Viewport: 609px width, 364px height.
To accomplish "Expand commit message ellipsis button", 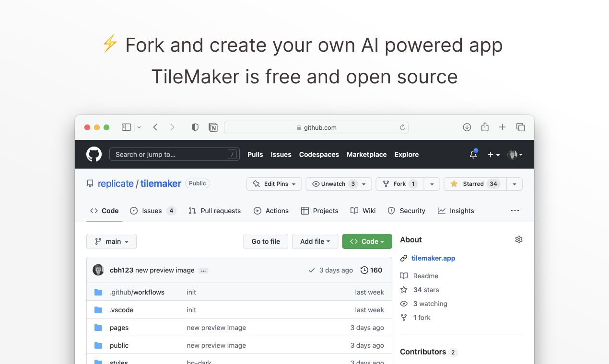I will [x=203, y=271].
